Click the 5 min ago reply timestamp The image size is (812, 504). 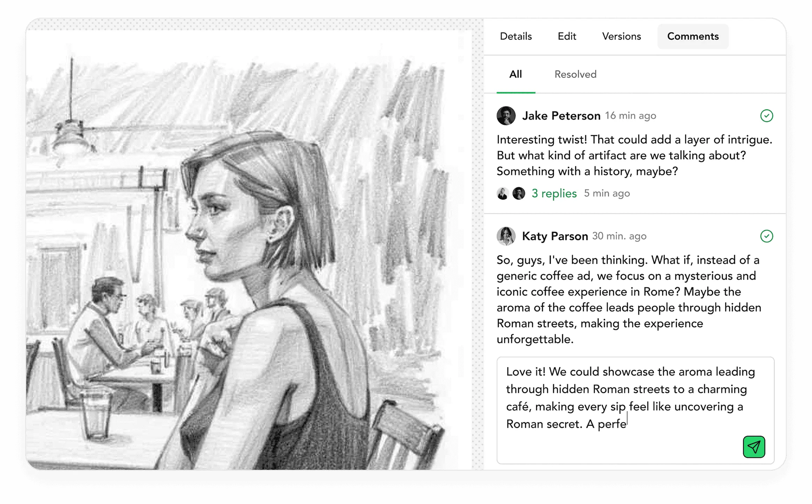[x=607, y=193]
